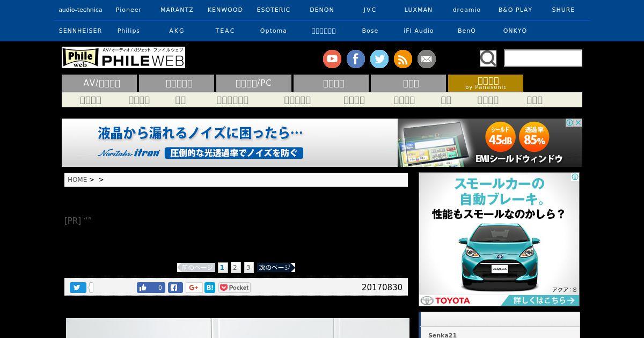The height and width of the screenshot is (338, 644).
Task: Open the Senka21 sidebar entry
Action: click(x=442, y=335)
